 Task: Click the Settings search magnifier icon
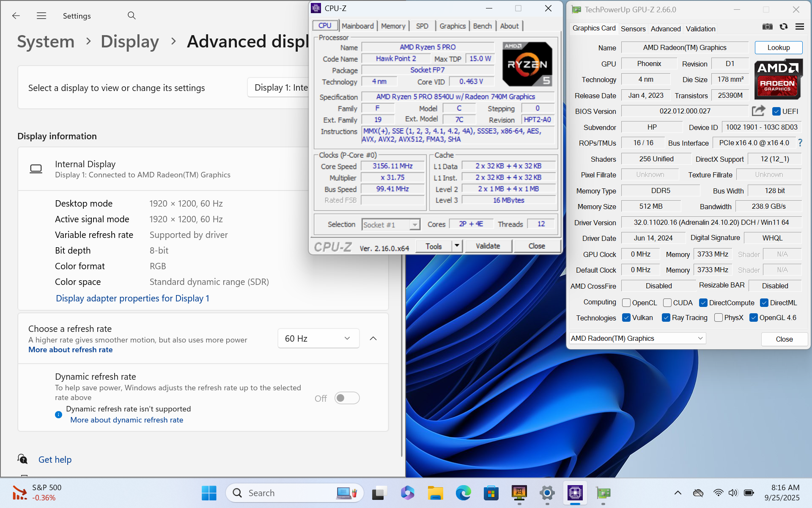tap(132, 16)
